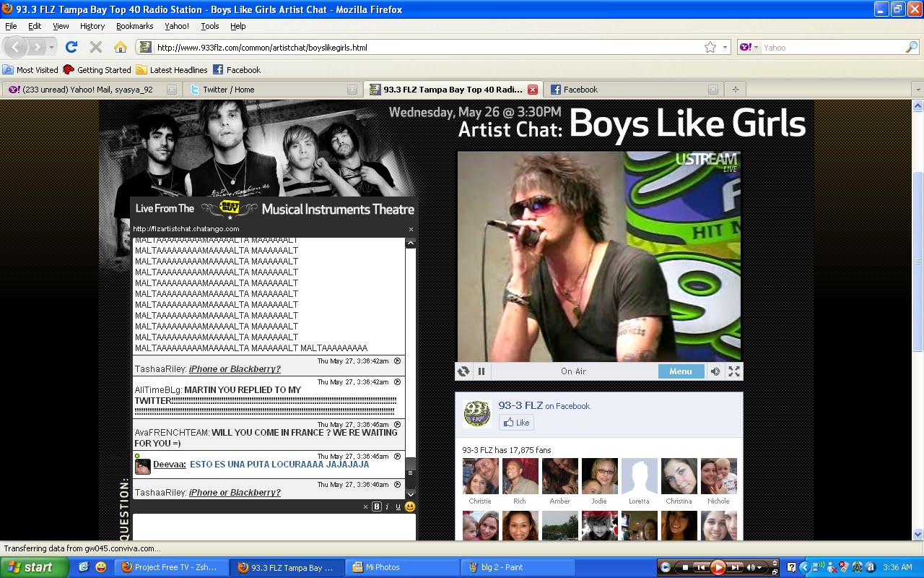Viewport: 924px width, 578px height.
Task: Go back with Firefox back arrow
Action: [x=15, y=47]
